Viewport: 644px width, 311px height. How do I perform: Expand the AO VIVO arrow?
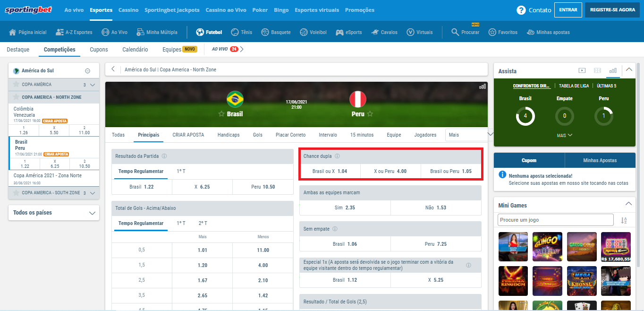[242, 49]
